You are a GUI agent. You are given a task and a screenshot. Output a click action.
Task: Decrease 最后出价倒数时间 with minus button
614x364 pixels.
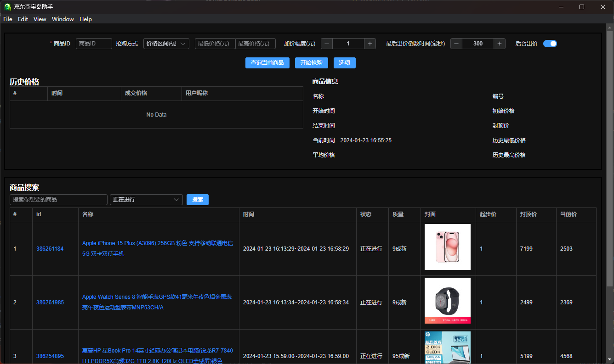point(456,44)
